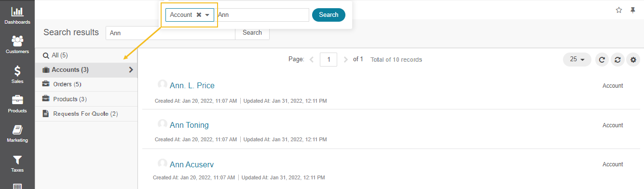Go to the next results page arrow
This screenshot has width=644, height=189.
345,60
